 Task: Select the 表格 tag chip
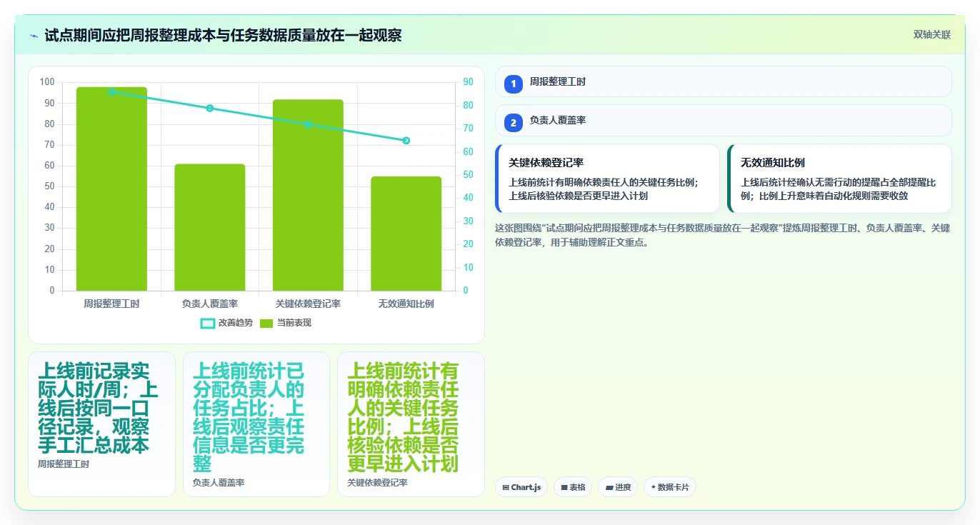coord(573,487)
